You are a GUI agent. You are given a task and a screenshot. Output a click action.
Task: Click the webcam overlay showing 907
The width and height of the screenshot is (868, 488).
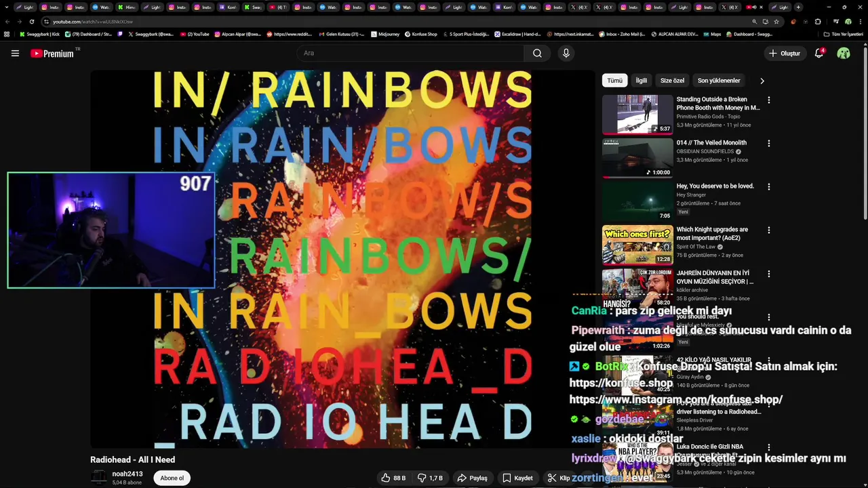point(111,230)
